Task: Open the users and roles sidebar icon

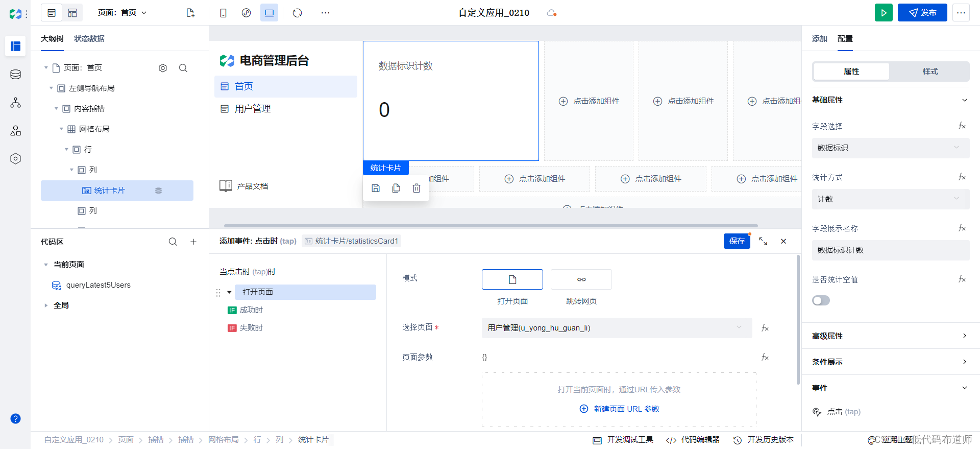Action: tap(16, 131)
